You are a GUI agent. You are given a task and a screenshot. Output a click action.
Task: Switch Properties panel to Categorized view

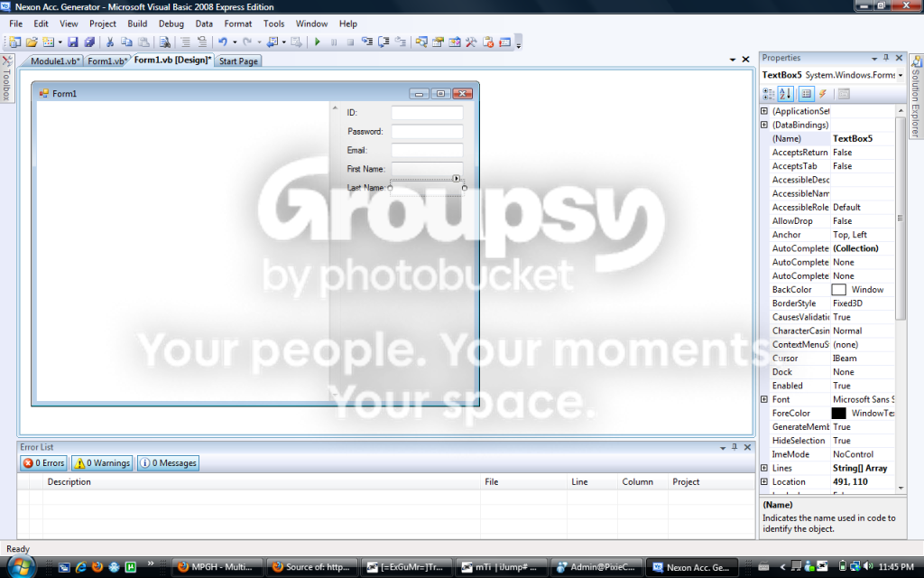pyautogui.click(x=769, y=94)
